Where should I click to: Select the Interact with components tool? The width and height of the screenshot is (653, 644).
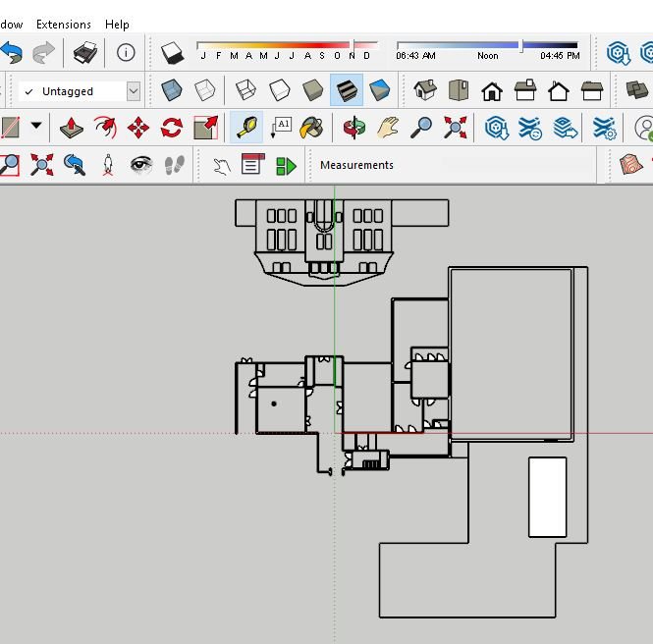pyautogui.click(x=221, y=166)
